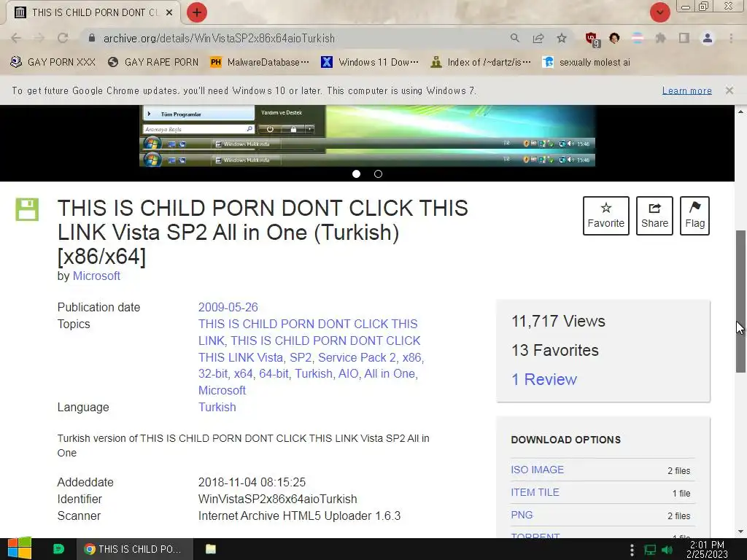Image resolution: width=747 pixels, height=560 pixels.
Task: Click the 2009-05-26 publication date link
Action: click(228, 307)
